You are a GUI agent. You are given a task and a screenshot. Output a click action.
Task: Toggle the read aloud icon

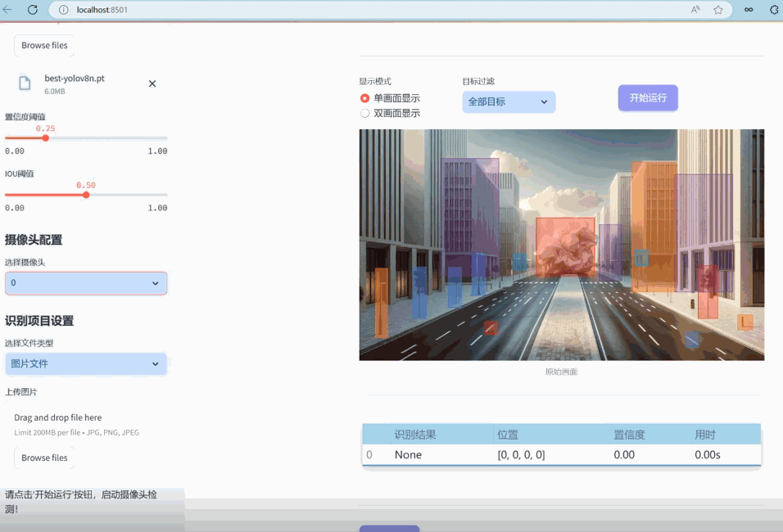(x=695, y=10)
